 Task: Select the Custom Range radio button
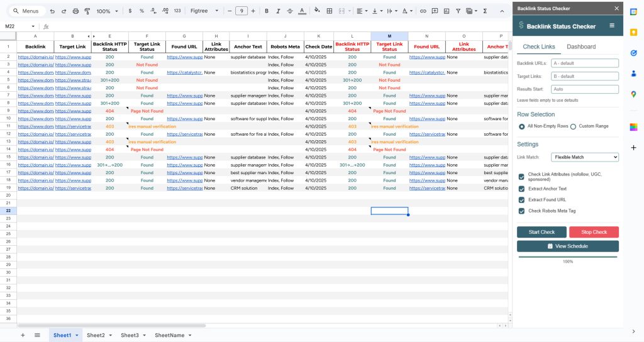pyautogui.click(x=573, y=126)
